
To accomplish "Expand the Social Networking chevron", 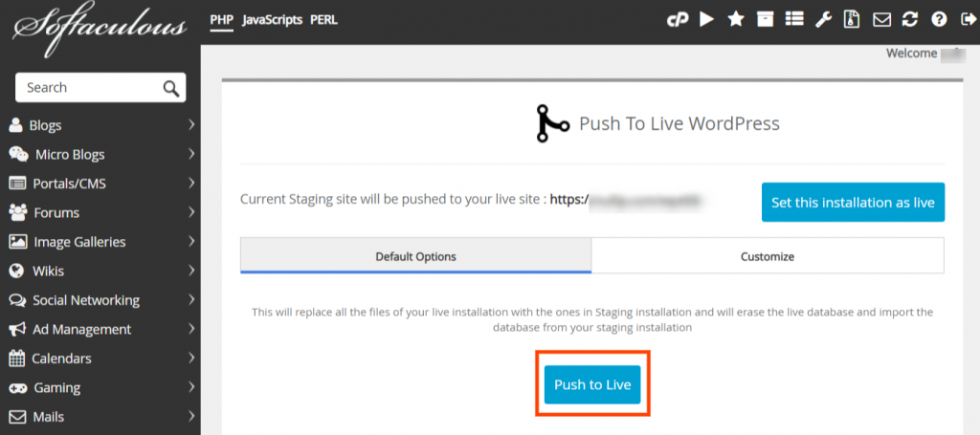I will [x=191, y=299].
